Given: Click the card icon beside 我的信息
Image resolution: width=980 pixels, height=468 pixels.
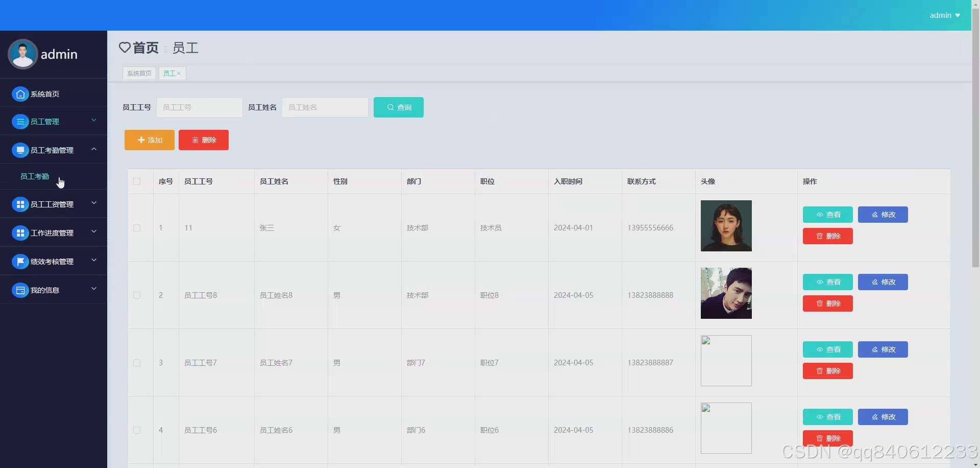Looking at the screenshot, I should [20, 290].
